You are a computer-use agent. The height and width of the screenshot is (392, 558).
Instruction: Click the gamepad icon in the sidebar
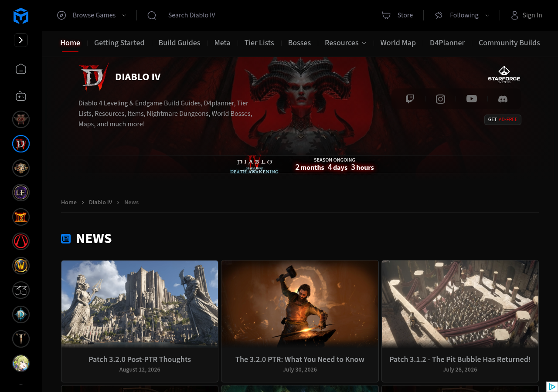point(21,96)
